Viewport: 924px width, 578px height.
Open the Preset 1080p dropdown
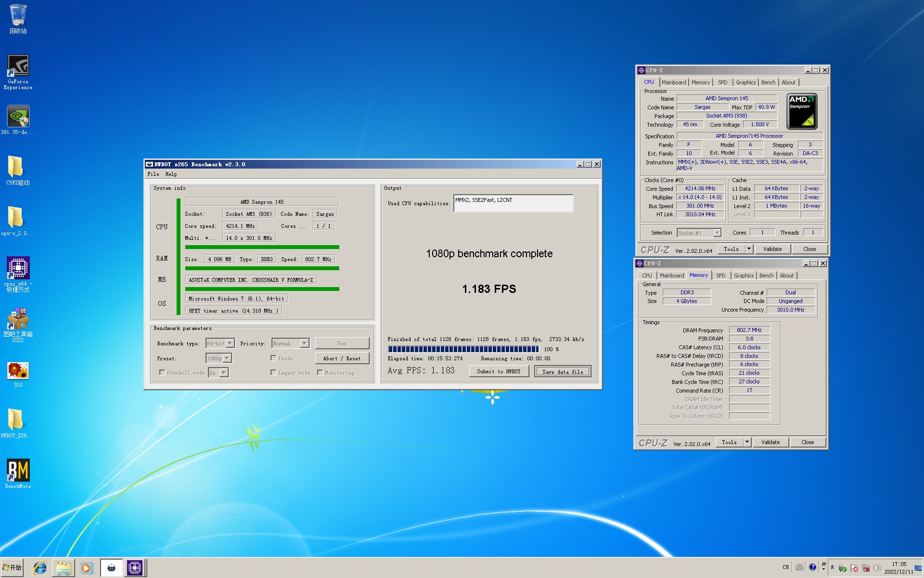point(218,358)
